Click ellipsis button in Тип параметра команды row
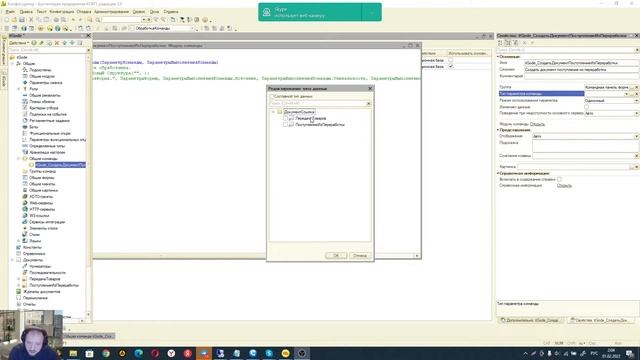 click(x=632, y=94)
